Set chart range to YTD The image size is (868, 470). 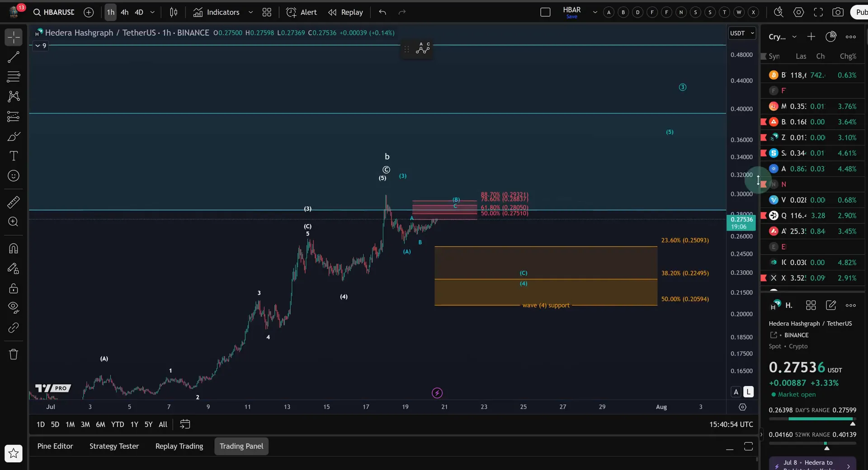(118, 424)
